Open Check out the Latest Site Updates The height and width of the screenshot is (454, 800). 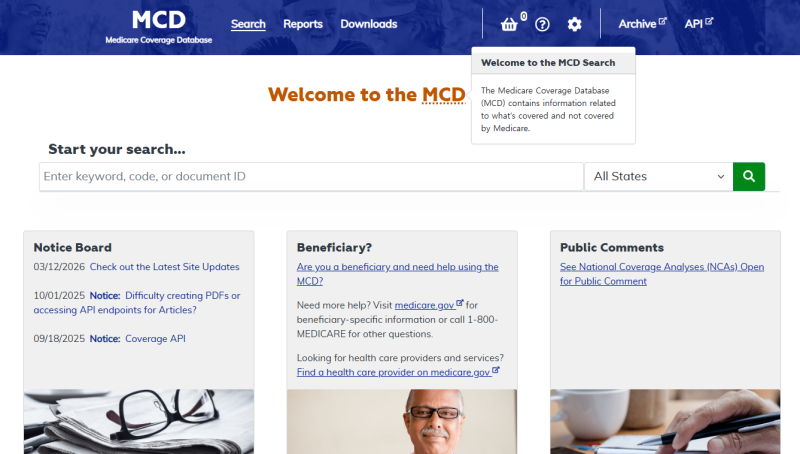(x=164, y=267)
